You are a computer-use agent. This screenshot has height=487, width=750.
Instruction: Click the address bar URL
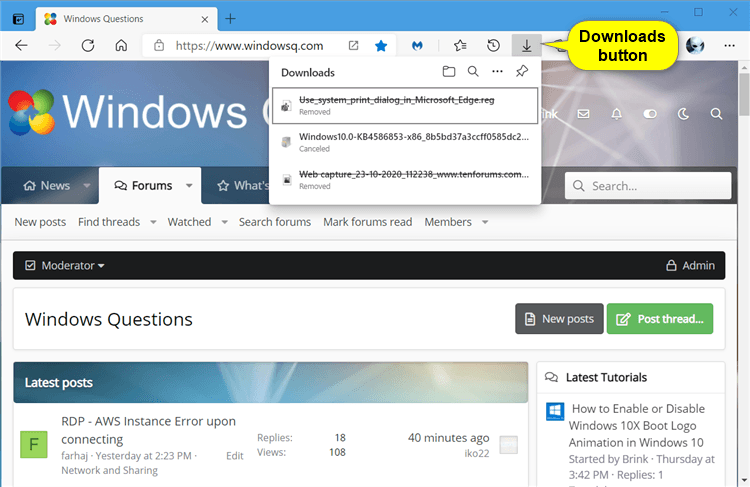(249, 45)
